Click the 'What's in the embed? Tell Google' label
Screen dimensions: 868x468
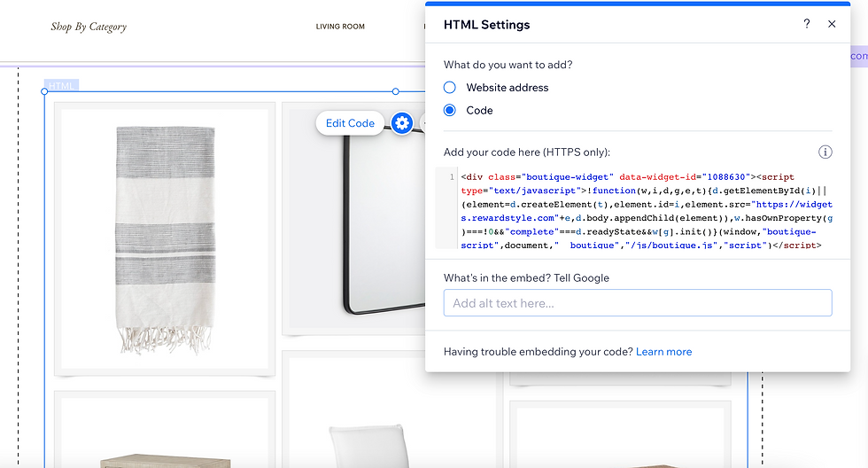526,278
